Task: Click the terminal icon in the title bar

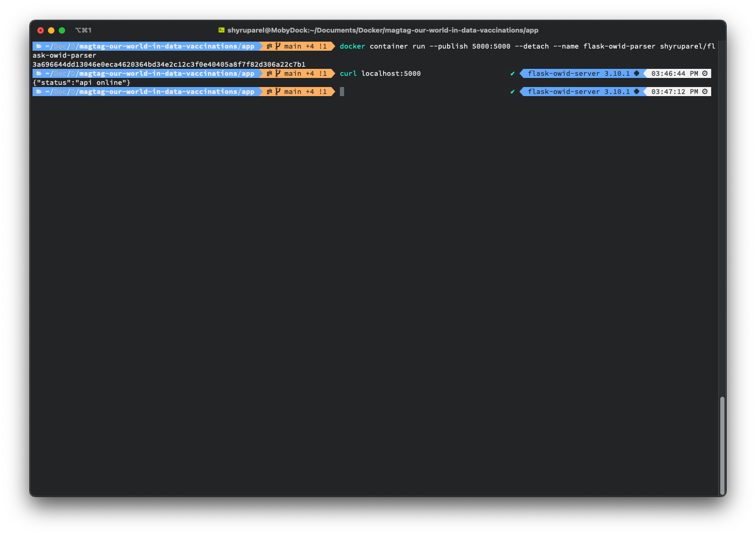Action: 221,30
